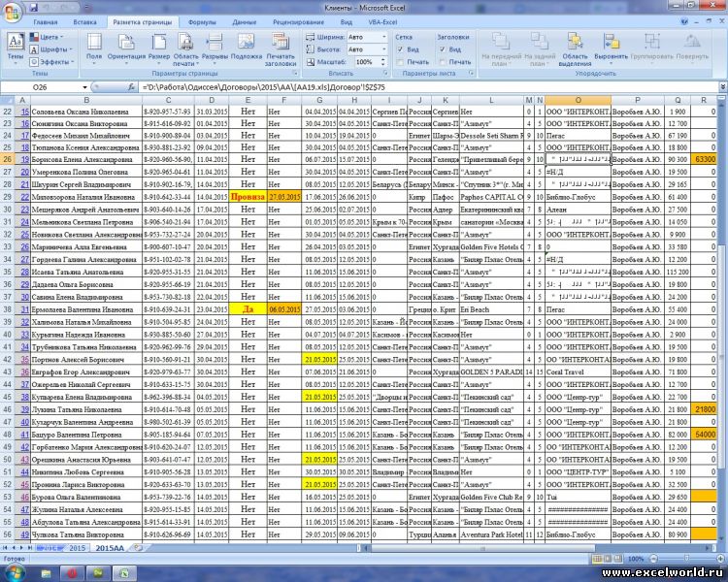Screen dimensions: 728x582
Task: Toggle Сетка Вид gridlines checkbox
Action: click(400, 49)
